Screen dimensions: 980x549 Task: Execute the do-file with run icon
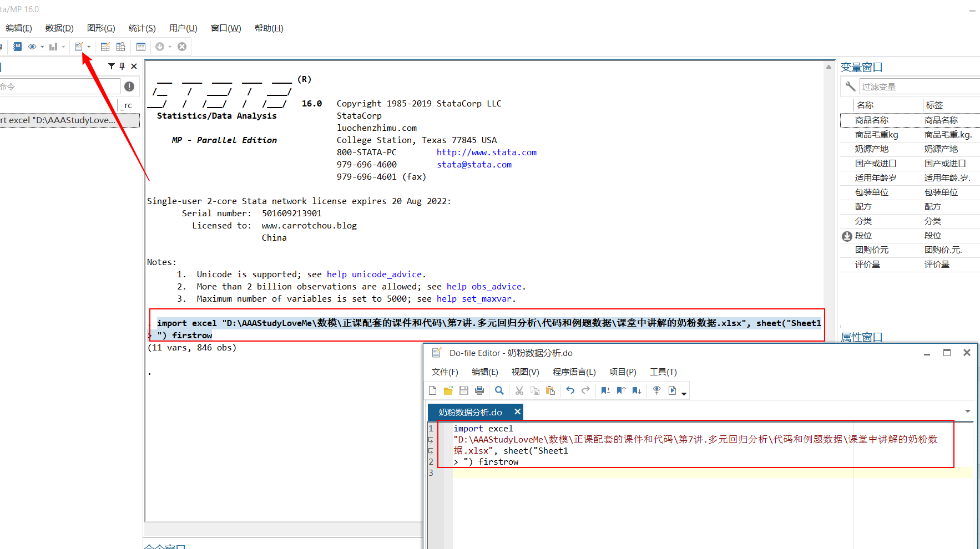[x=672, y=391]
